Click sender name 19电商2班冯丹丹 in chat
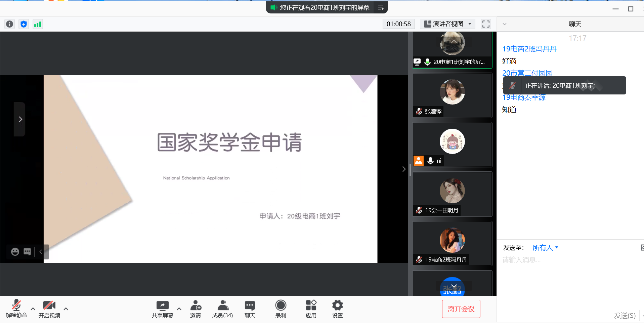 click(529, 49)
